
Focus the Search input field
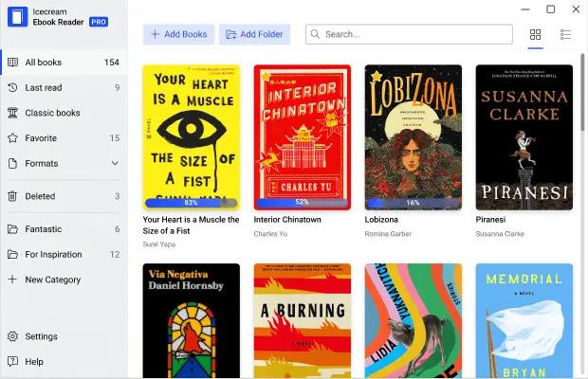409,34
